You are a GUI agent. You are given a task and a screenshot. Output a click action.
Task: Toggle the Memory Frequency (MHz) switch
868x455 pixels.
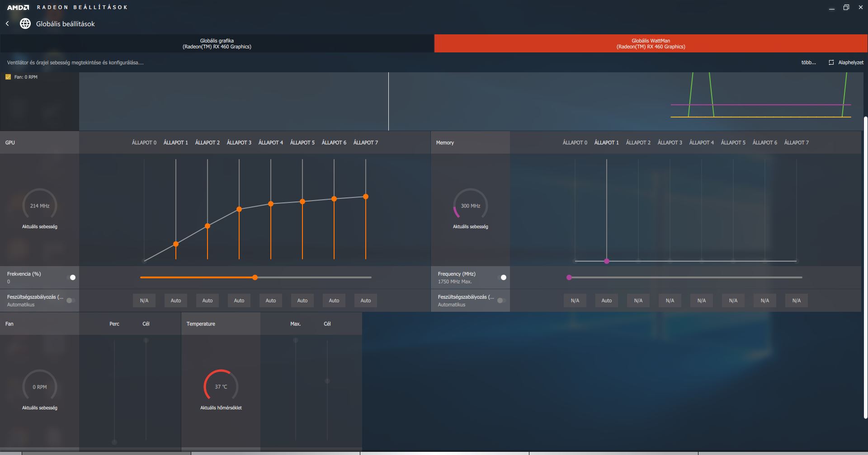(502, 277)
